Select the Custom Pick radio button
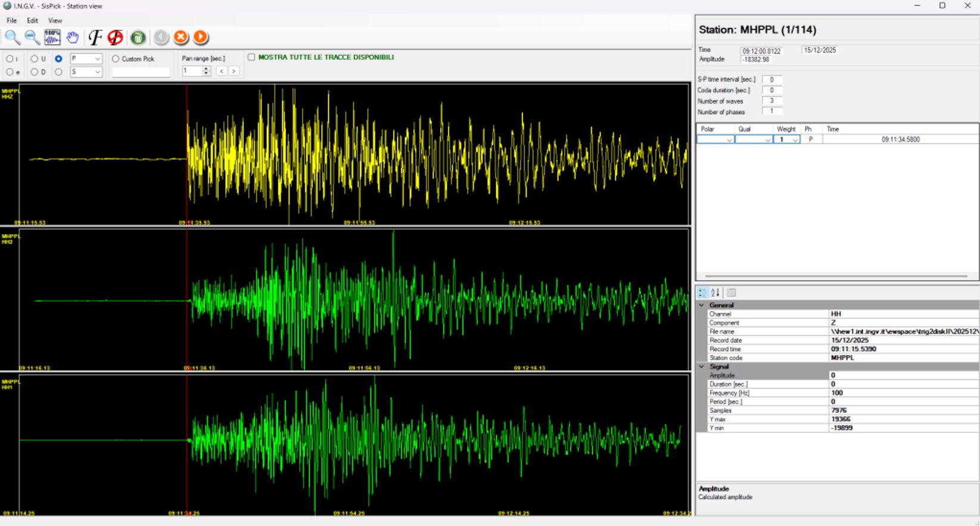The image size is (980, 526). click(116, 59)
